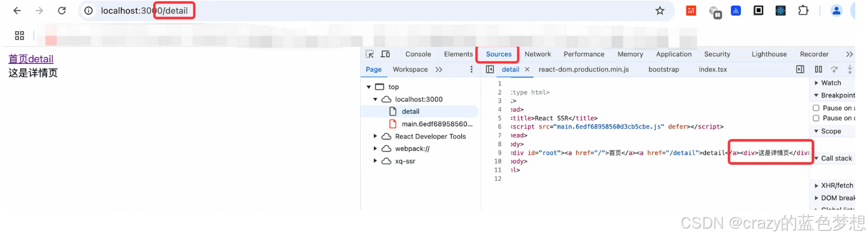The width and height of the screenshot is (868, 238).
Task: Click the detail link on the page
Action: click(x=41, y=59)
